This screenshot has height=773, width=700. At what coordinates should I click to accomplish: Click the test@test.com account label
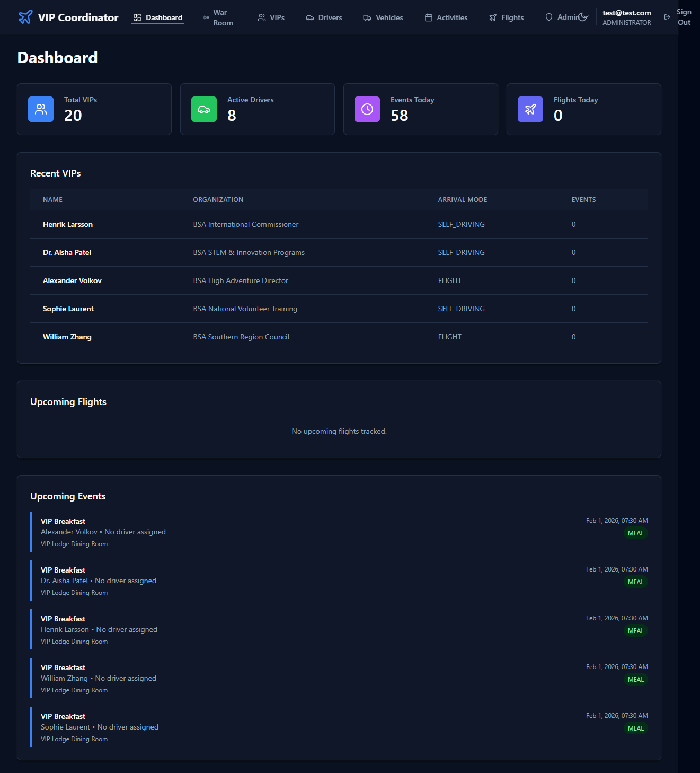click(x=626, y=13)
